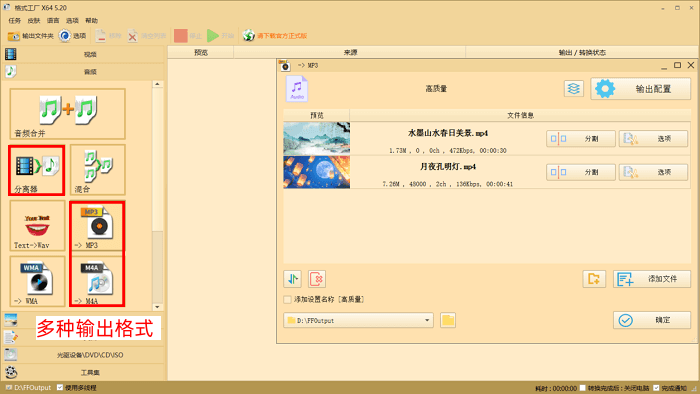Open the 皮肤 menu
Image resolution: width=700 pixels, height=394 pixels.
pyautogui.click(x=33, y=21)
